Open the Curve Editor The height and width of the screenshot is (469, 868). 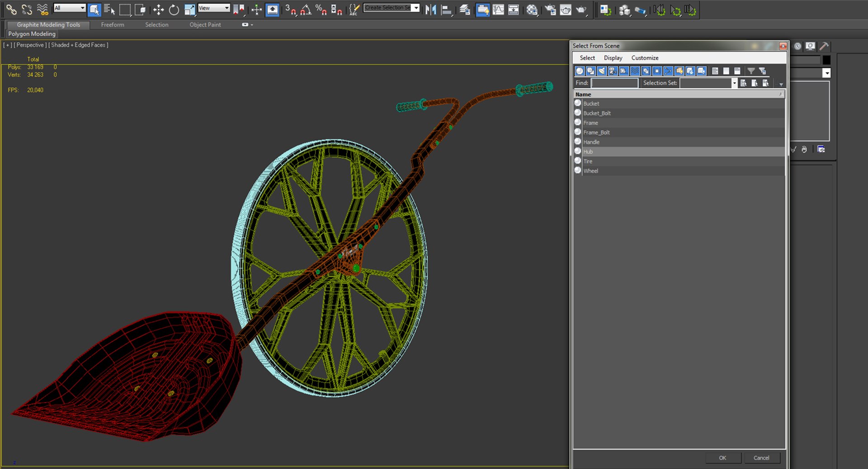point(498,9)
